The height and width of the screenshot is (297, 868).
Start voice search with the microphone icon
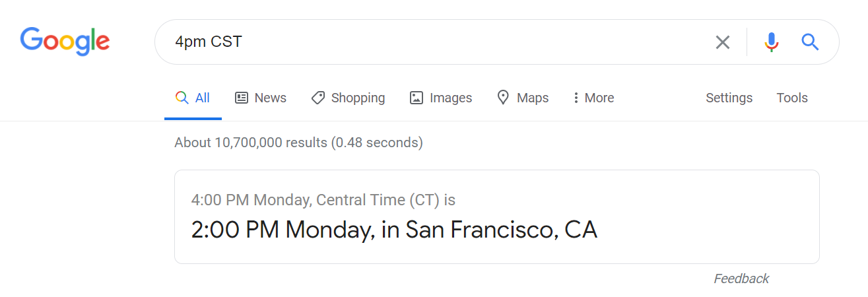[x=771, y=42]
